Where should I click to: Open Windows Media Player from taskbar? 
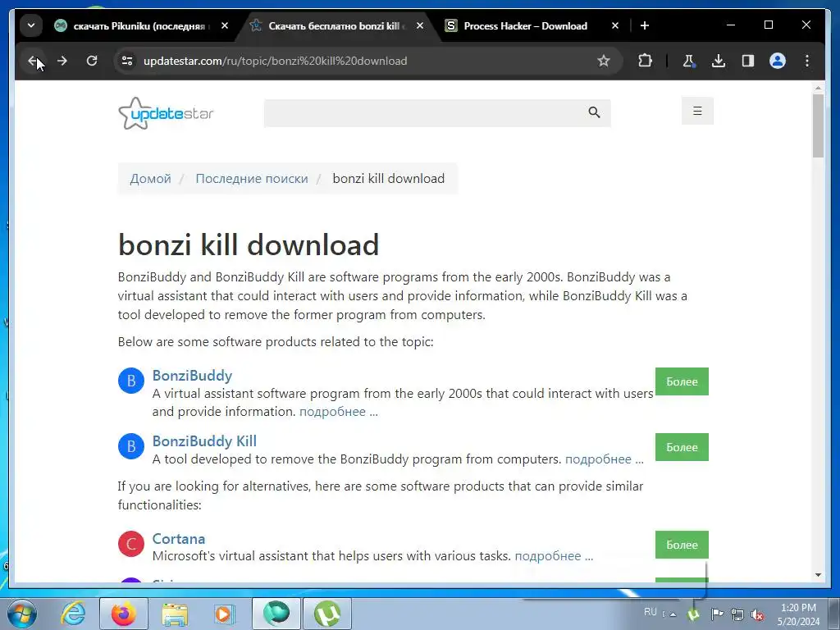click(224, 614)
